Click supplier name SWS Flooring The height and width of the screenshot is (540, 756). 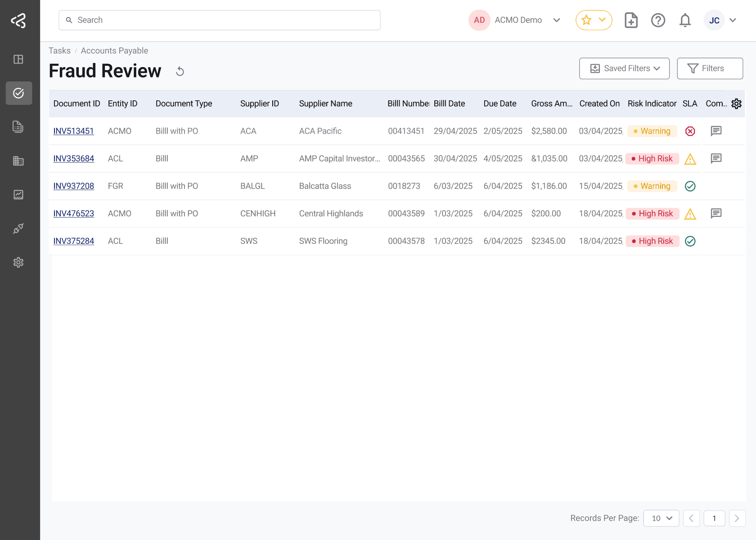tap(323, 241)
